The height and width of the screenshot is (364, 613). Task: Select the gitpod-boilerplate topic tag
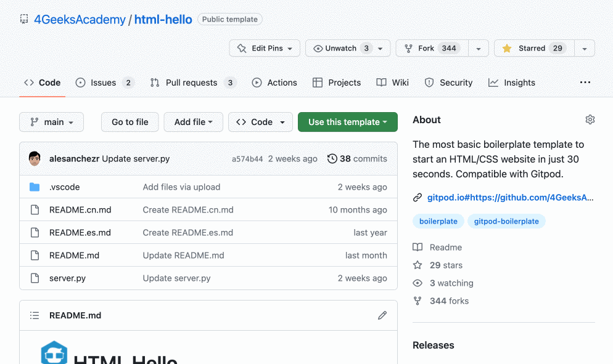click(x=506, y=221)
